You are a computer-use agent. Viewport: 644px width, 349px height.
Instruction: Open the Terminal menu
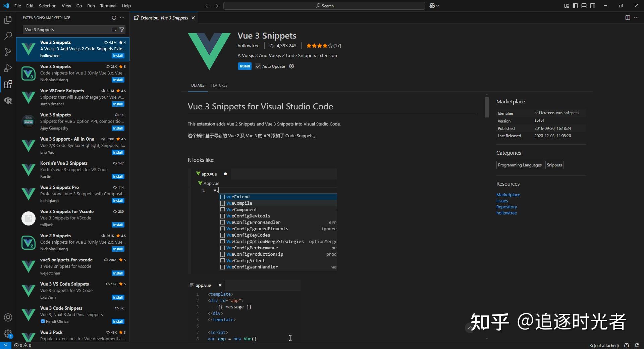click(x=108, y=6)
